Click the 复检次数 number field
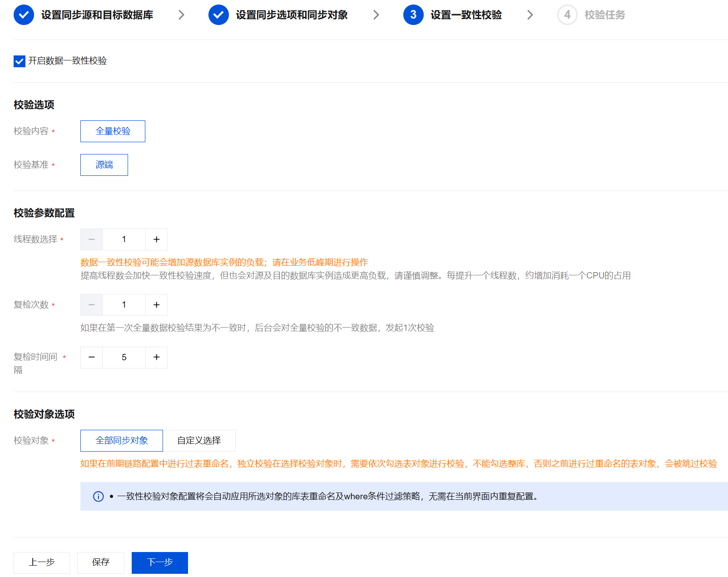Viewport: 728px width, 577px height. (x=124, y=305)
